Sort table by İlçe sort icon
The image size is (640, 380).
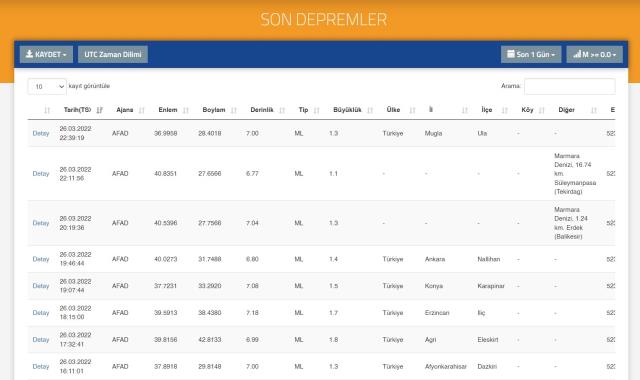tap(504, 110)
